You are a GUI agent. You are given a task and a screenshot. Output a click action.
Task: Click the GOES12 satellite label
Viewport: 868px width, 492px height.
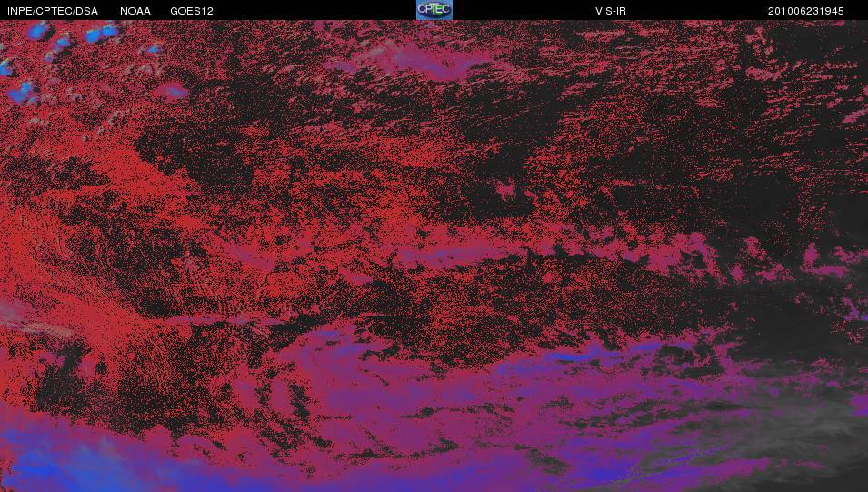[x=192, y=11]
